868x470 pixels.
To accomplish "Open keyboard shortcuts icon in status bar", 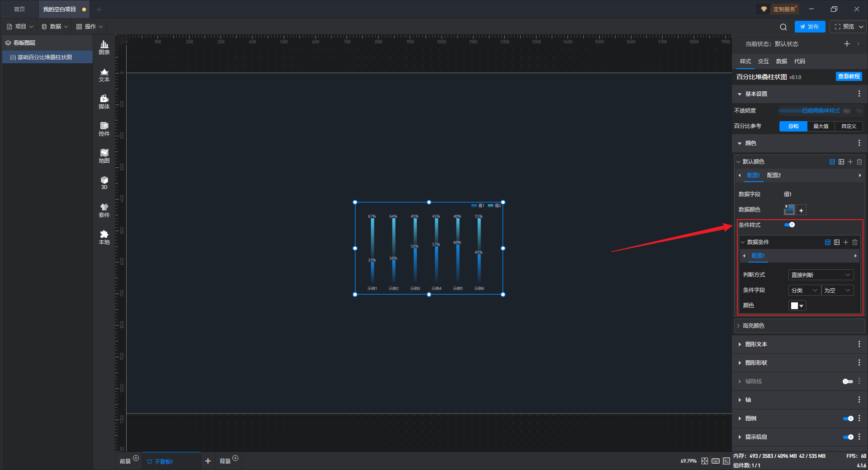I will click(716, 461).
